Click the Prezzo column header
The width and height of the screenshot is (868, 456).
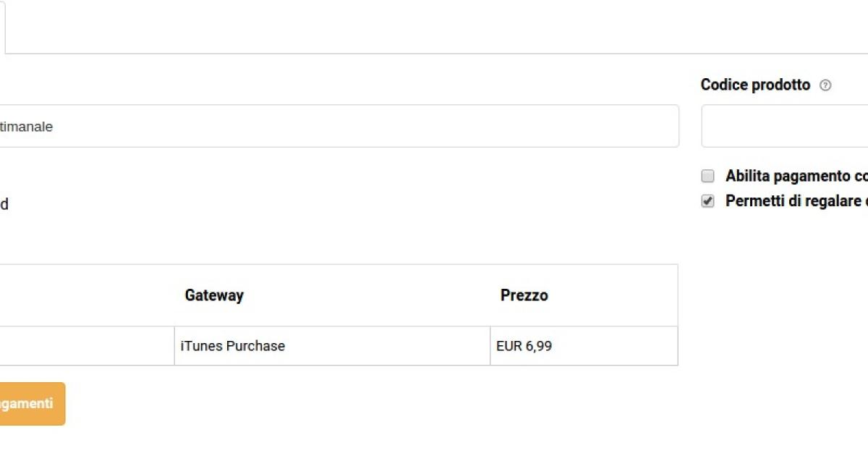(524, 295)
